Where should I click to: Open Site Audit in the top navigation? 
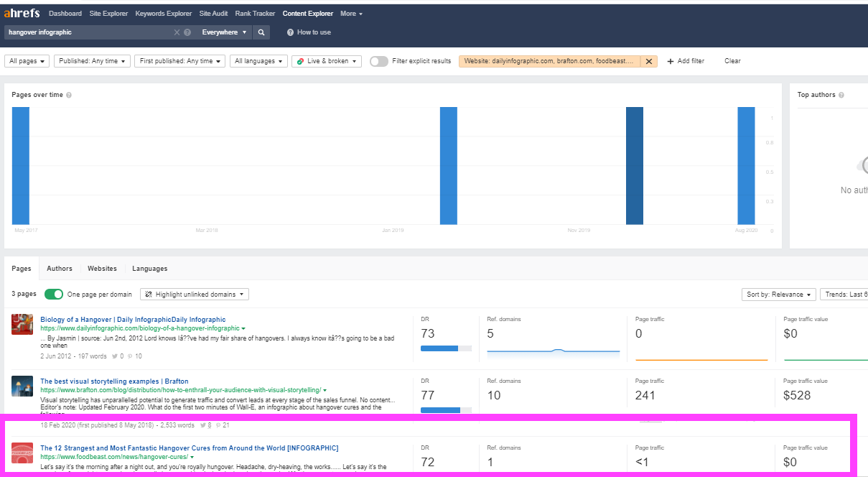click(x=213, y=14)
